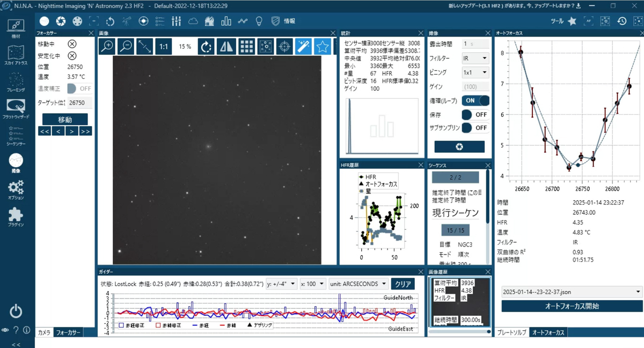
Task: Click the 移動 move button
Action: coord(65,119)
